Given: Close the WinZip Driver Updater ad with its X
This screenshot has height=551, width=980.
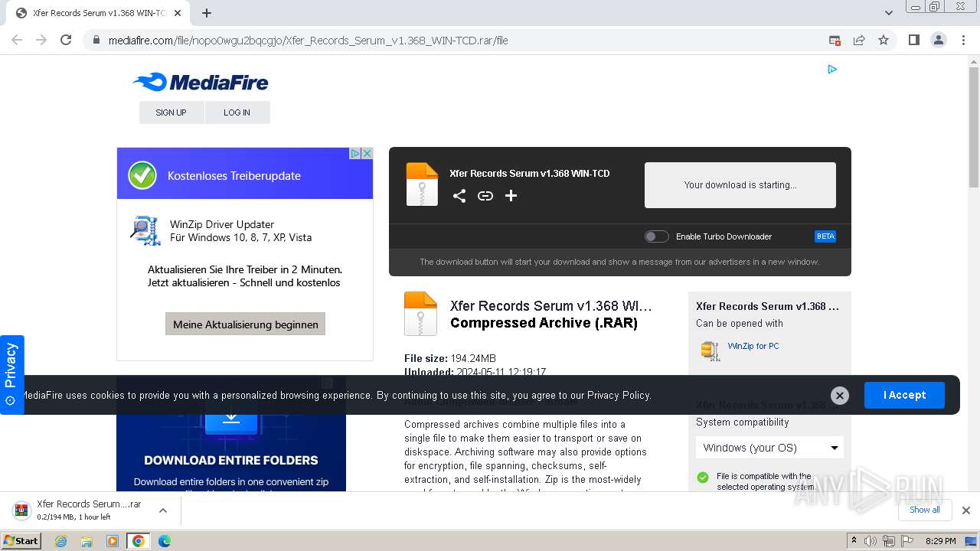Looking at the screenshot, I should pos(367,153).
